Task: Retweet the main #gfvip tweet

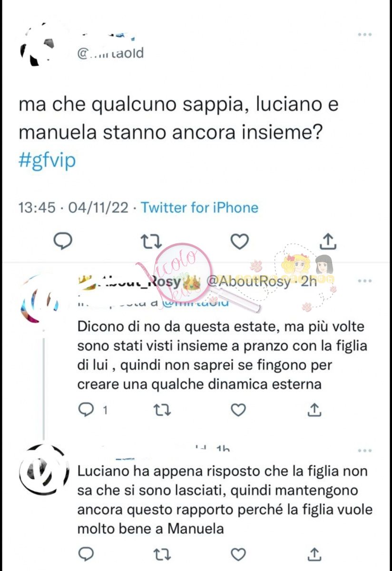Action: pyautogui.click(x=151, y=243)
